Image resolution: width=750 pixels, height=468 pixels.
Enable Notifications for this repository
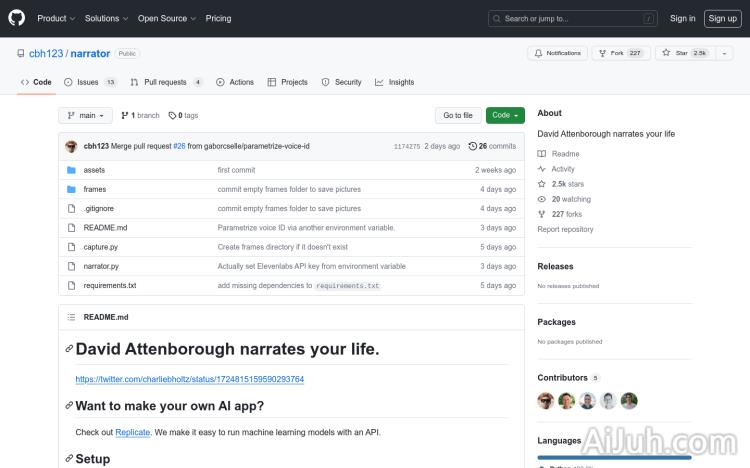point(557,53)
